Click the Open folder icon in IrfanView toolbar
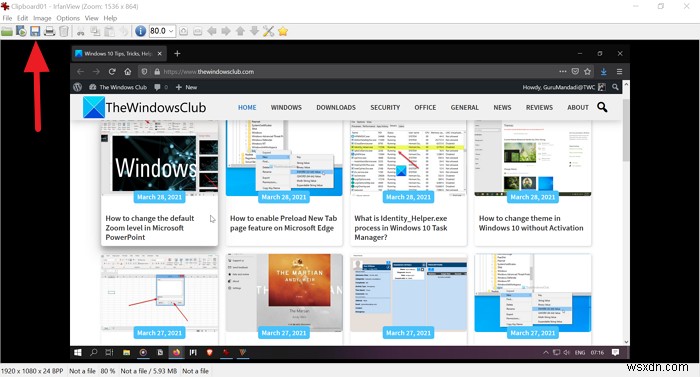Viewport: 700px width, 377px height. (7, 31)
